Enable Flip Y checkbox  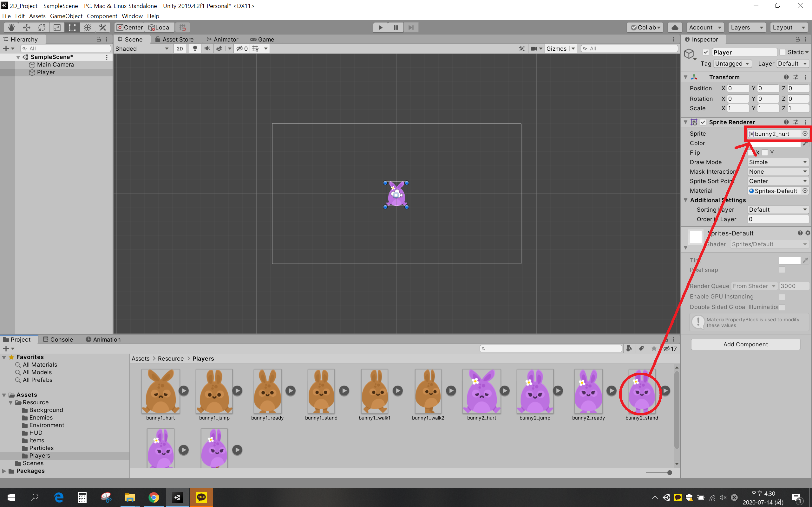765,152
